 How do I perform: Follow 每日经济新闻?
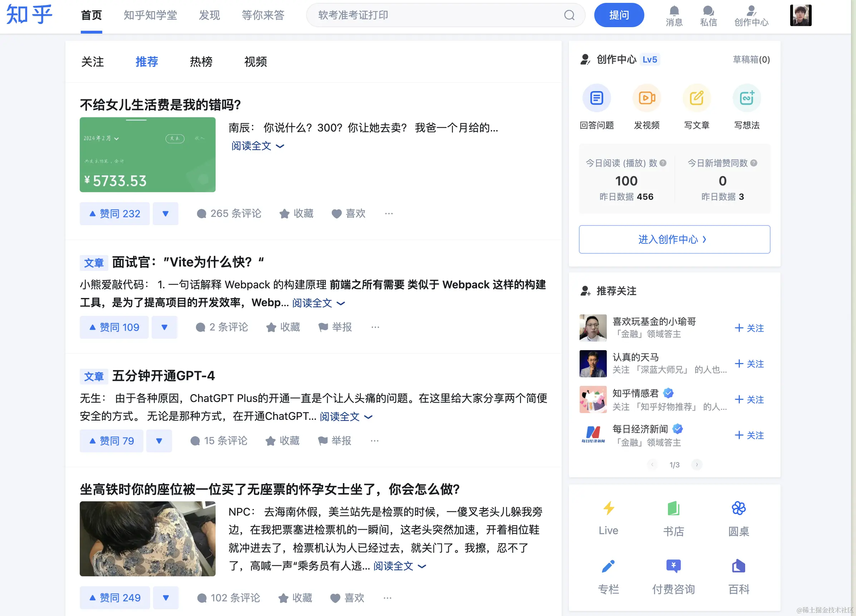[x=749, y=435]
